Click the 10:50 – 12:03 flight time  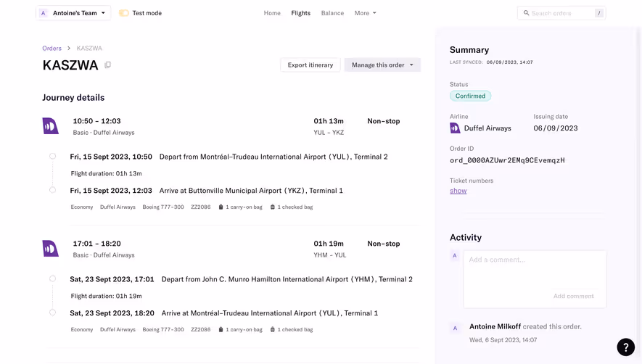pos(96,121)
